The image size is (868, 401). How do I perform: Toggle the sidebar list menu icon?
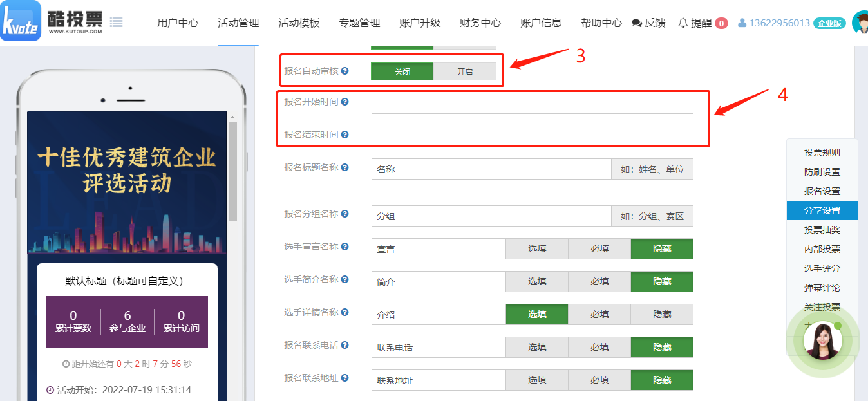pyautogui.click(x=116, y=23)
